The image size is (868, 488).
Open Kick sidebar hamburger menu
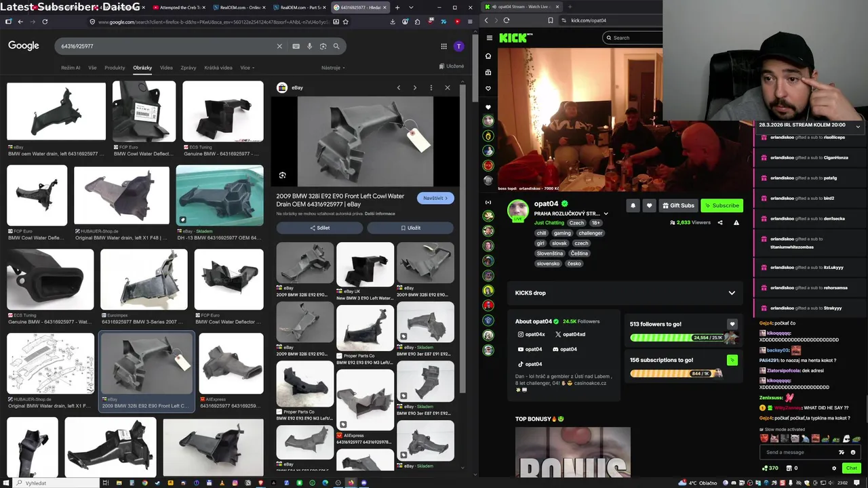point(488,38)
